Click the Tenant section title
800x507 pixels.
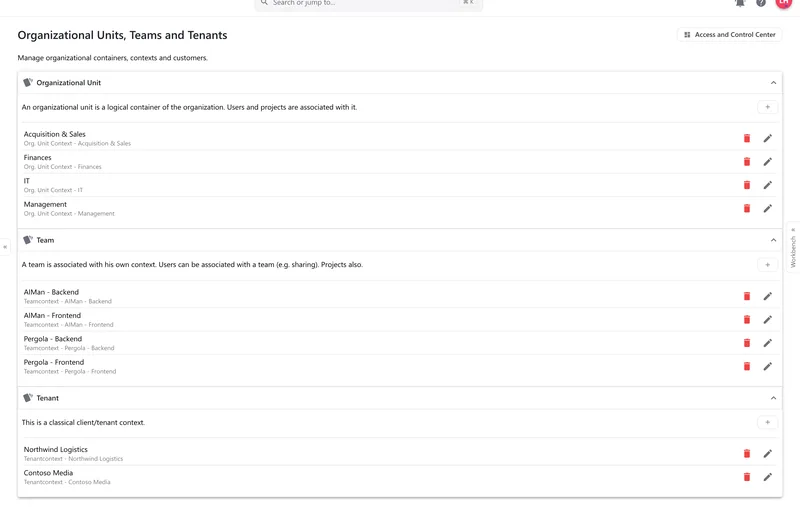[47, 398]
